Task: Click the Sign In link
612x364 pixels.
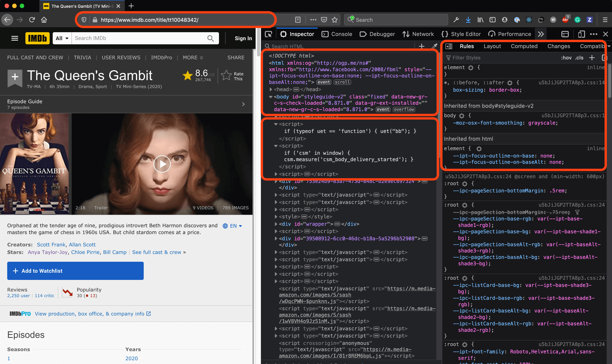Action: tap(243, 38)
